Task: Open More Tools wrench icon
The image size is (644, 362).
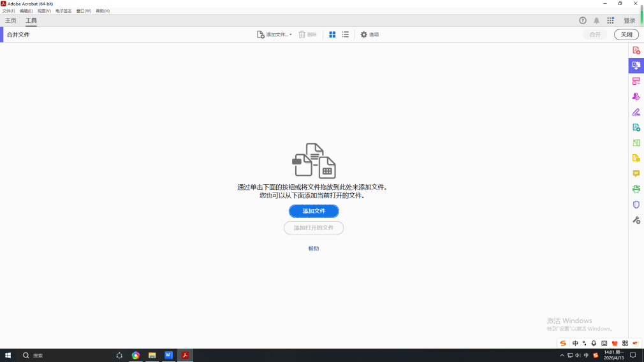Action: 636,220
